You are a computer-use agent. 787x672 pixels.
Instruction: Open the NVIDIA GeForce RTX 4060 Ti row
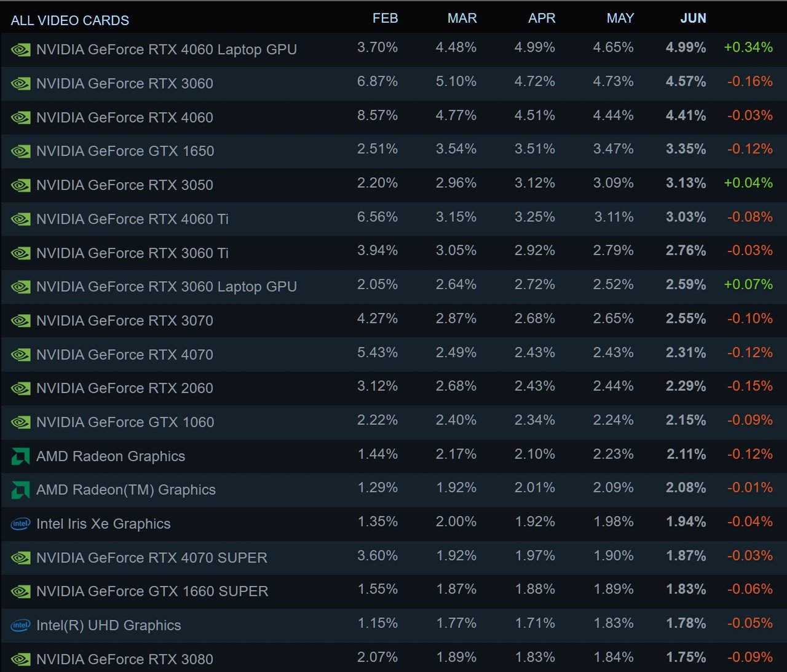coord(393,219)
